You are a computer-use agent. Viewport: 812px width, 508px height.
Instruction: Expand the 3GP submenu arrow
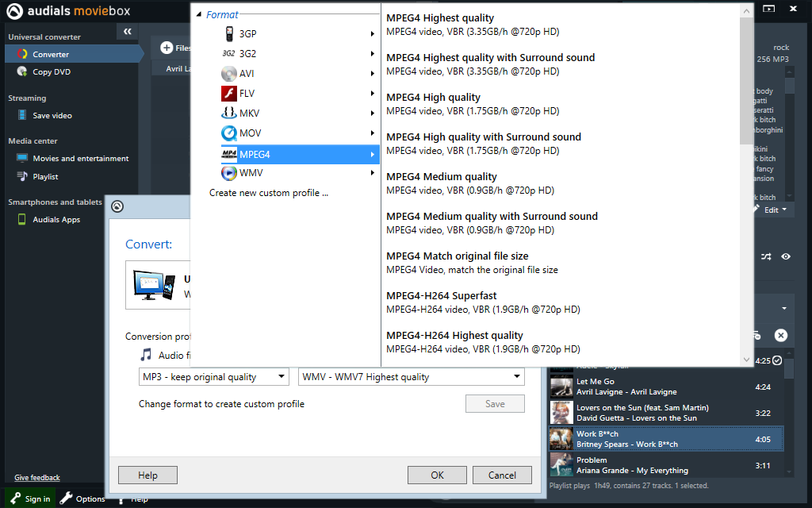373,33
